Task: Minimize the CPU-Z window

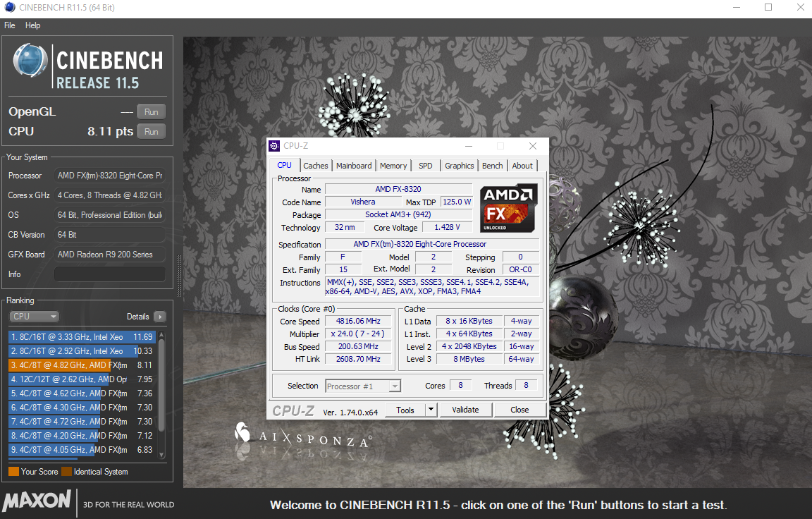Action: (x=469, y=146)
